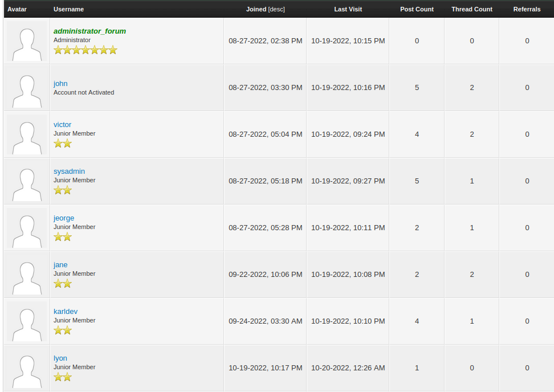Sort members by Joined column header

tap(256, 9)
